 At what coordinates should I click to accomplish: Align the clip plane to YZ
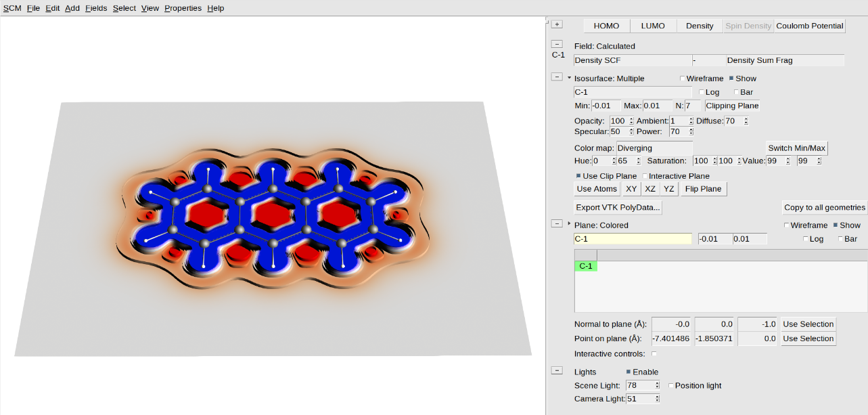click(668, 188)
